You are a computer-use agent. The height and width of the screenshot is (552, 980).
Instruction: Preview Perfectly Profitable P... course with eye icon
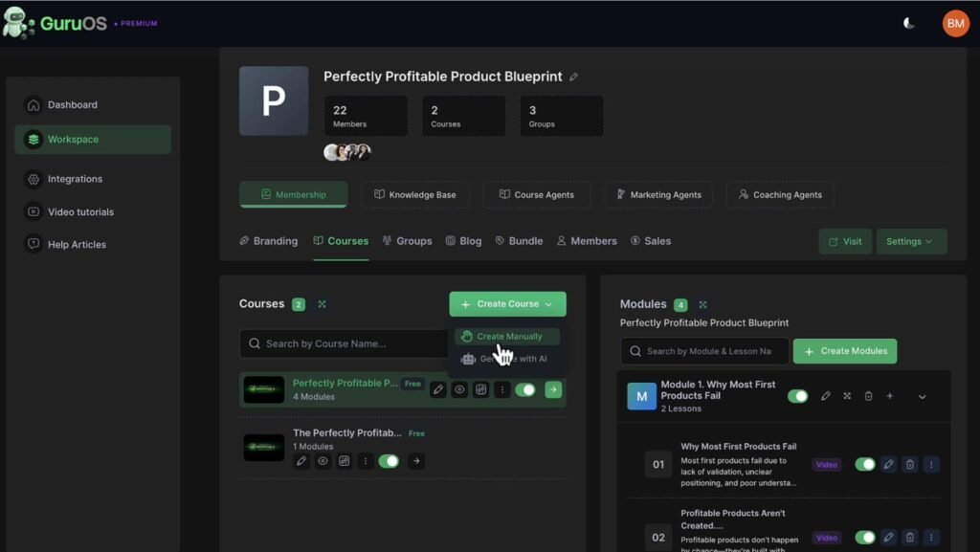[459, 389]
